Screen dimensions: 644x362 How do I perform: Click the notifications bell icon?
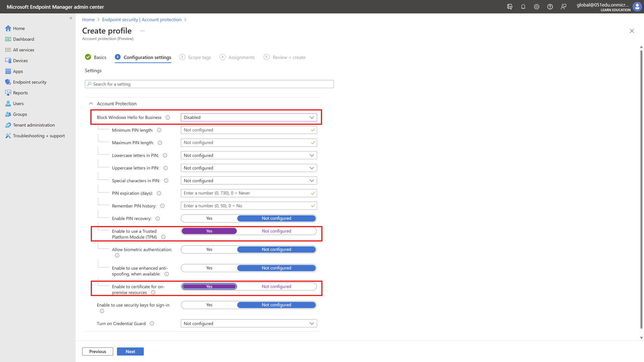pyautogui.click(x=523, y=7)
